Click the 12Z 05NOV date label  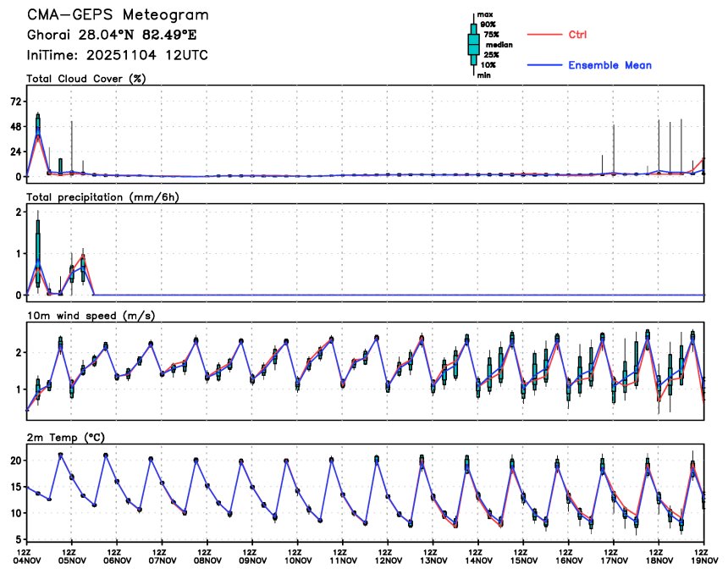pos(72,556)
